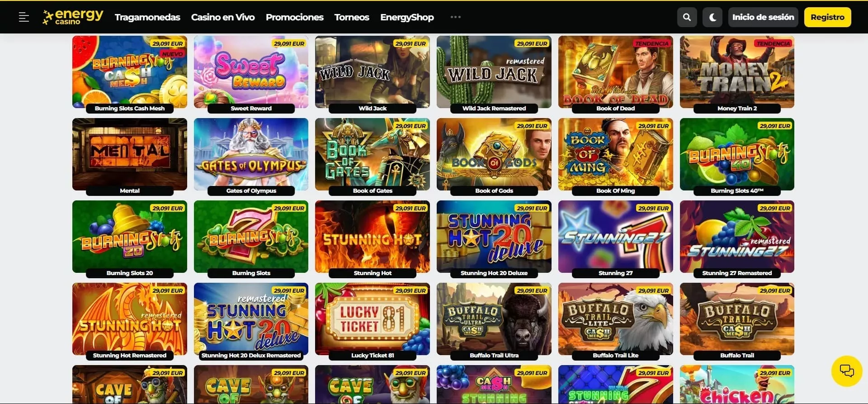Click the Inicio de sesión button
This screenshot has height=404, width=868.
[763, 17]
